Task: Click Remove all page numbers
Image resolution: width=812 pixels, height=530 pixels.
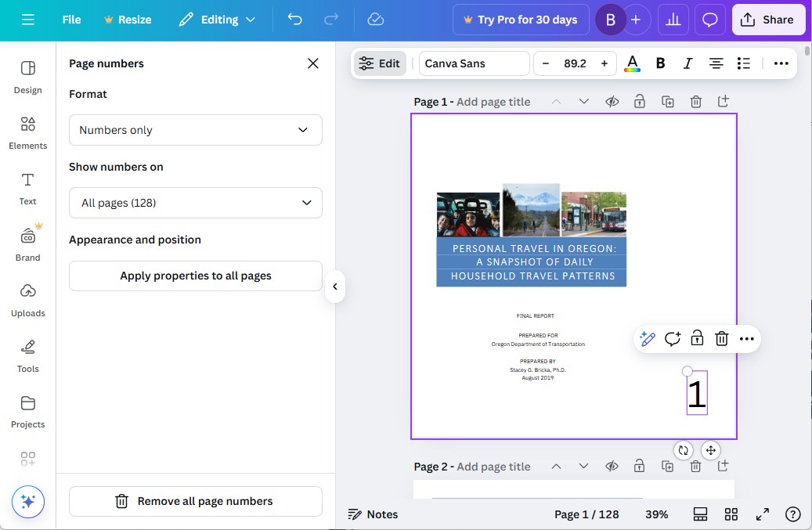Action: (x=195, y=501)
